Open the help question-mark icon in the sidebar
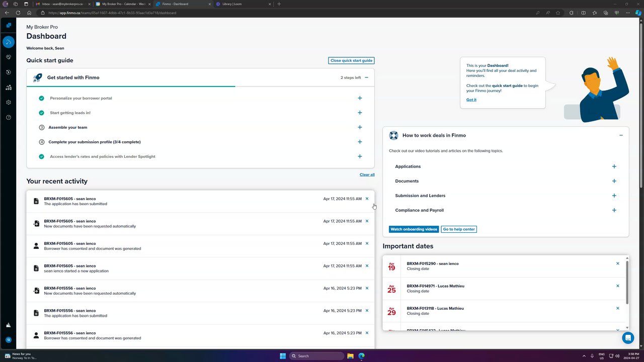The image size is (644, 362). [x=8, y=118]
